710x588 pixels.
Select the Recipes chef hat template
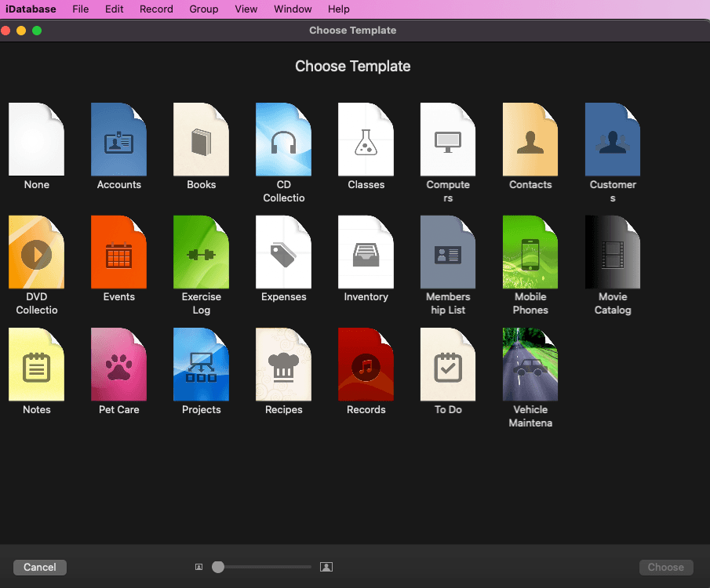click(283, 365)
